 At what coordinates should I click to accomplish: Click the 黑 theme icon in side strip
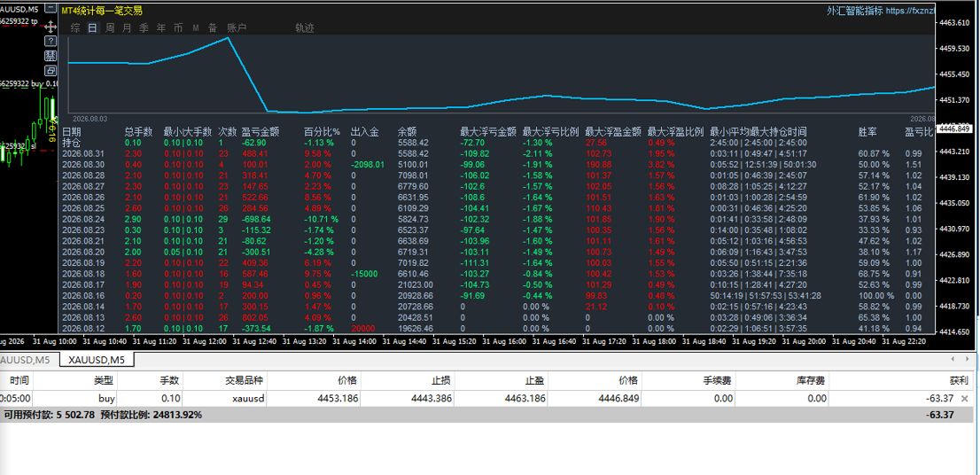click(x=51, y=56)
